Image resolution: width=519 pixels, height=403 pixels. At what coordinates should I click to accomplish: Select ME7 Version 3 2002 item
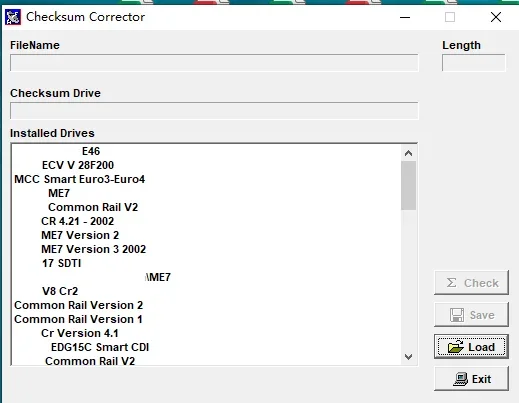click(x=93, y=249)
